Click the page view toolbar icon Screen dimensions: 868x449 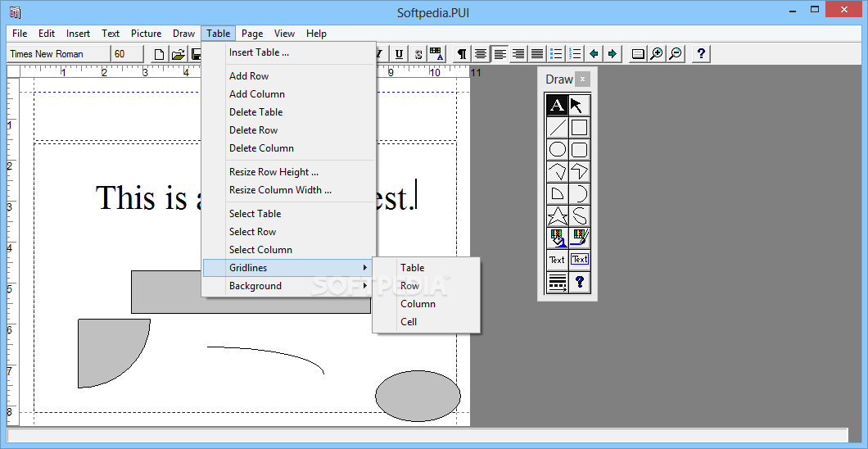point(638,54)
